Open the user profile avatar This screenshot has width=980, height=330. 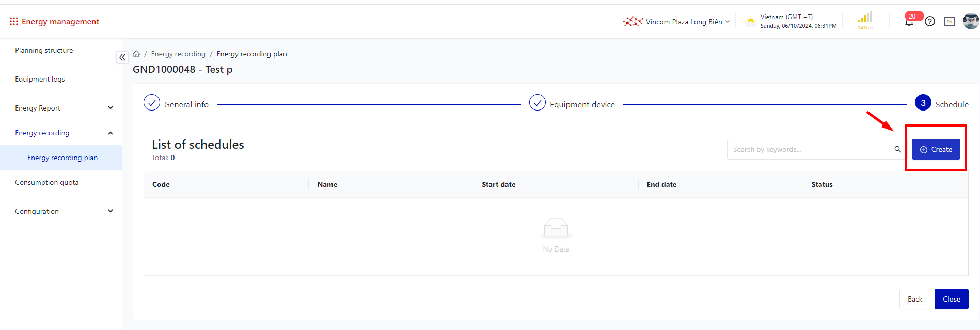(x=970, y=21)
